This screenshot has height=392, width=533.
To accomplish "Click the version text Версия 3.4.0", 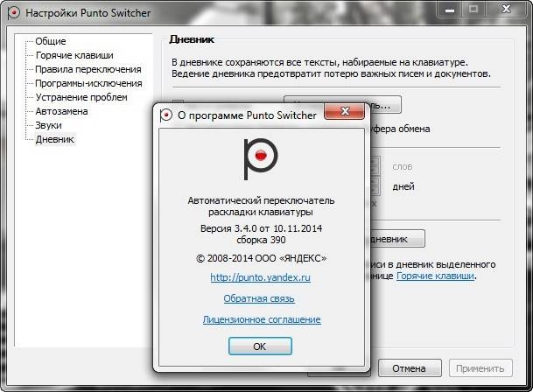I will pyautogui.click(x=227, y=228).
